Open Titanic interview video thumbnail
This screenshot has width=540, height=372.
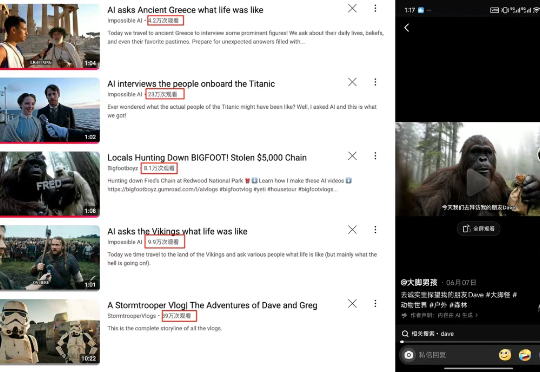[50, 110]
